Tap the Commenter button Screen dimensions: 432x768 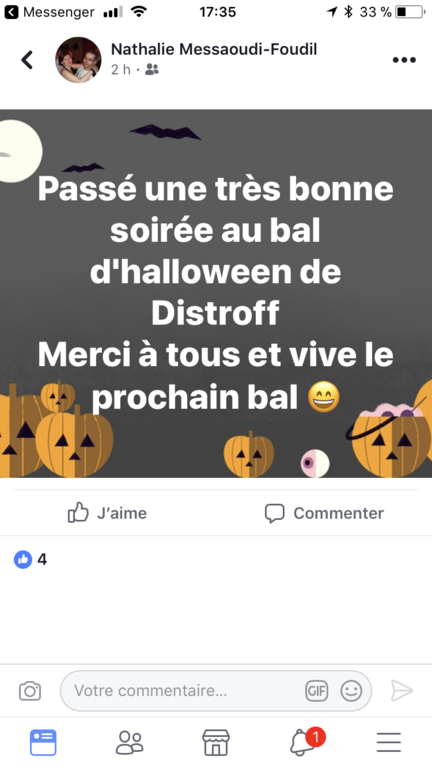(x=324, y=513)
